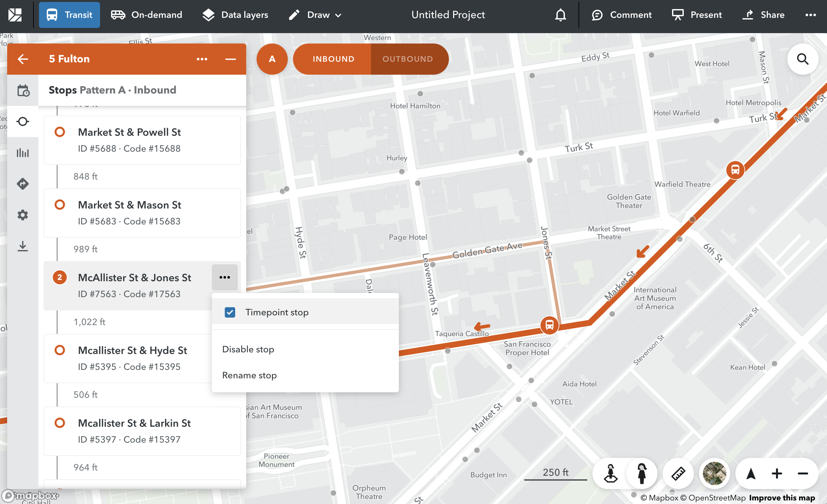Open 5 Fulton route options ellipsis
Screen dimensions: 827x504
[202, 59]
